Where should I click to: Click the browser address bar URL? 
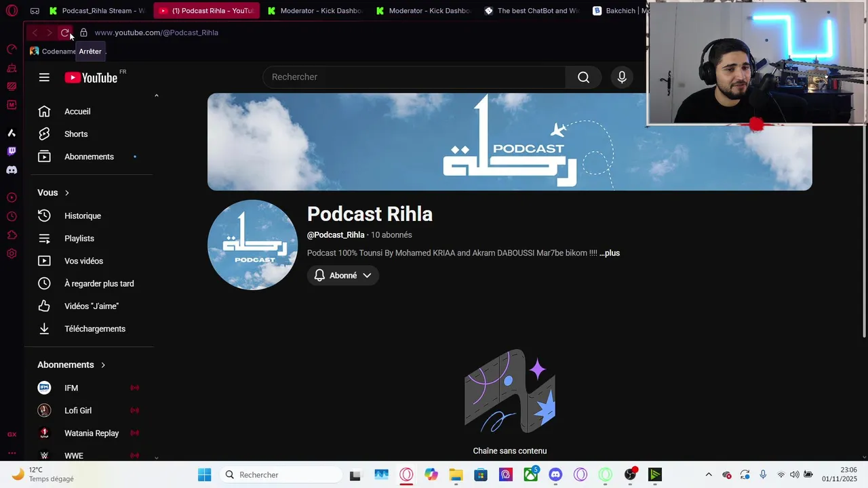(x=157, y=33)
